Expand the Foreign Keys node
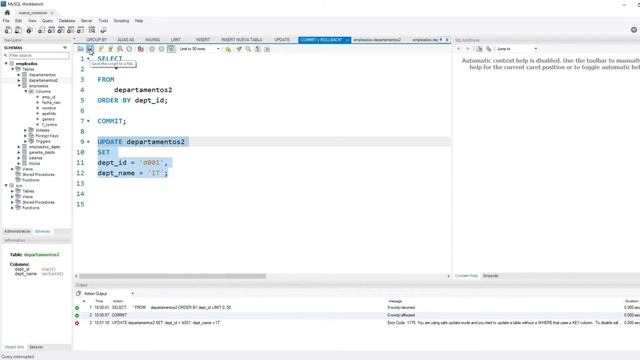This screenshot has width=640, height=360. coord(25,136)
